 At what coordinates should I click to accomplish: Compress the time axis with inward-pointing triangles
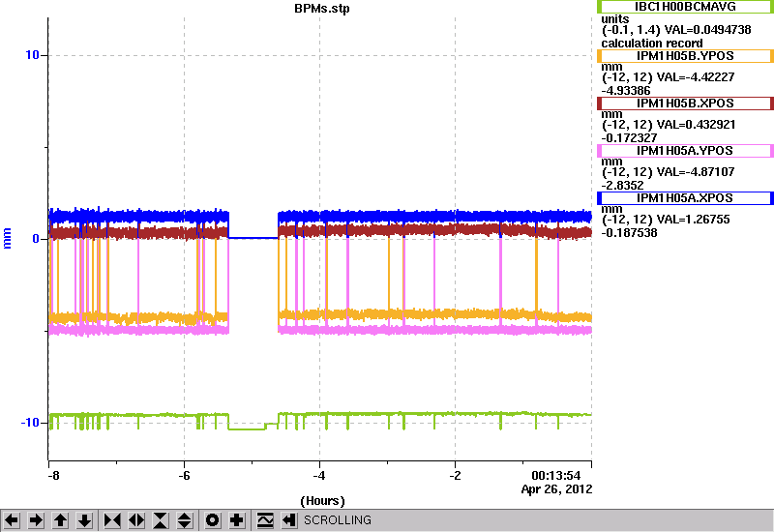(112, 520)
